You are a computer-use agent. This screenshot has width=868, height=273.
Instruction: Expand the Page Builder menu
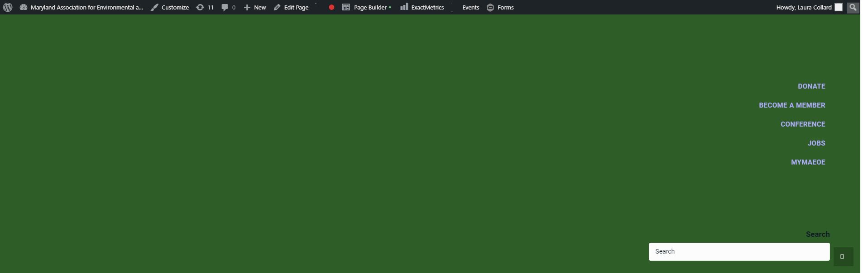pos(366,7)
